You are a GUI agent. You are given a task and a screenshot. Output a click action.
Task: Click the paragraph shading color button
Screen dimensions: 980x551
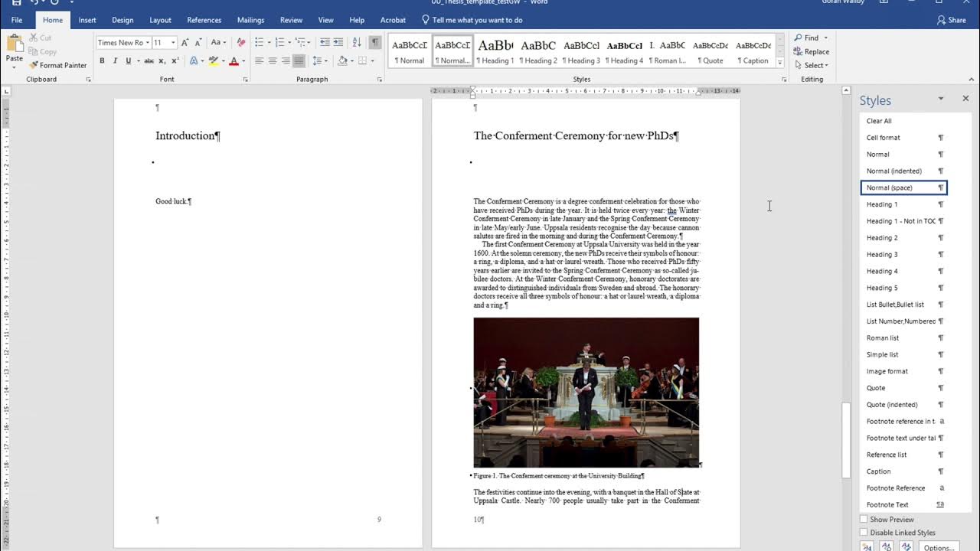(x=342, y=60)
